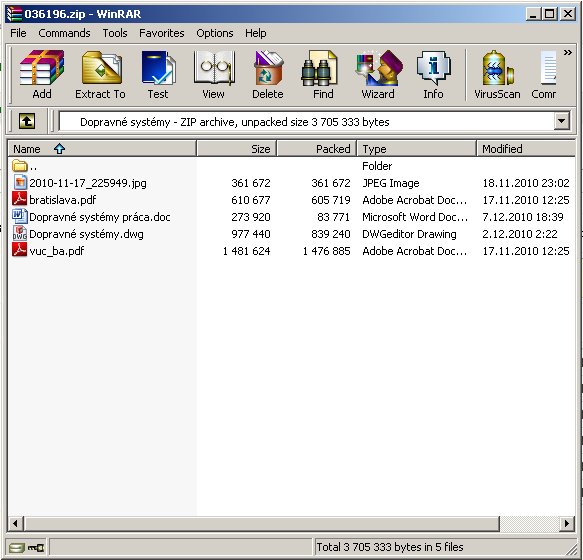Open the archive path dropdown arrow
The height and width of the screenshot is (560, 583).
(x=561, y=121)
